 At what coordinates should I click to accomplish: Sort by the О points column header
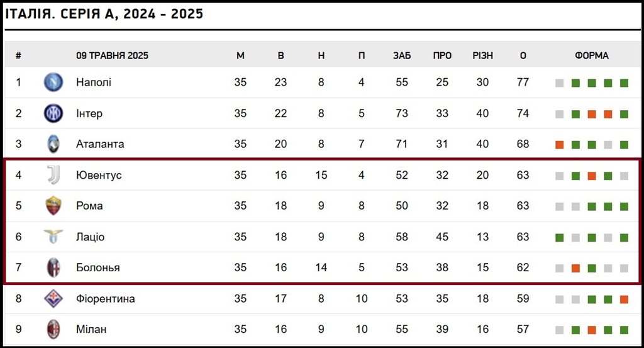pos(523,55)
